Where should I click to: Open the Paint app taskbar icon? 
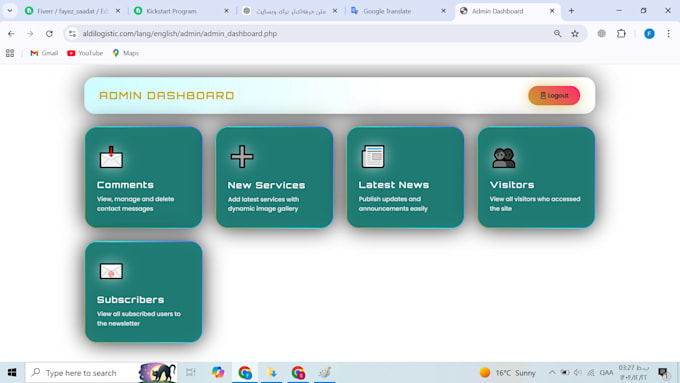(325, 373)
